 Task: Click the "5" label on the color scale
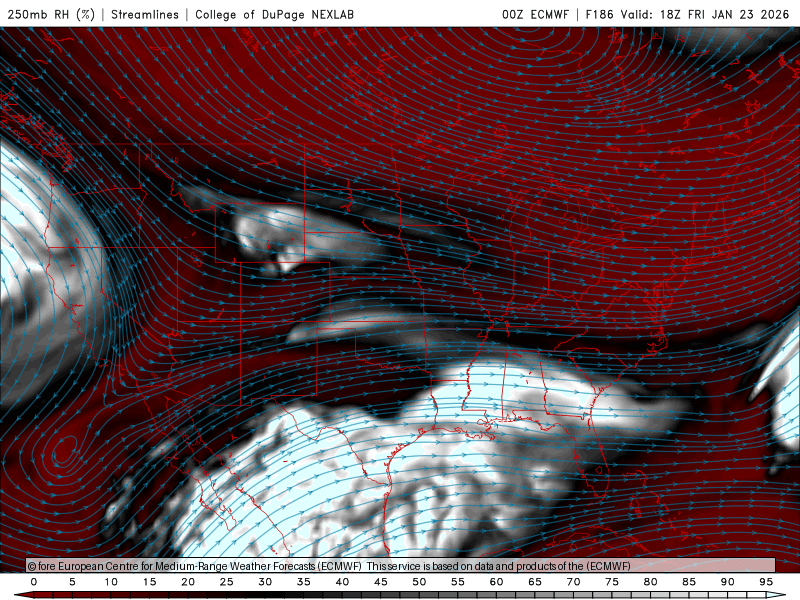pyautogui.click(x=72, y=582)
